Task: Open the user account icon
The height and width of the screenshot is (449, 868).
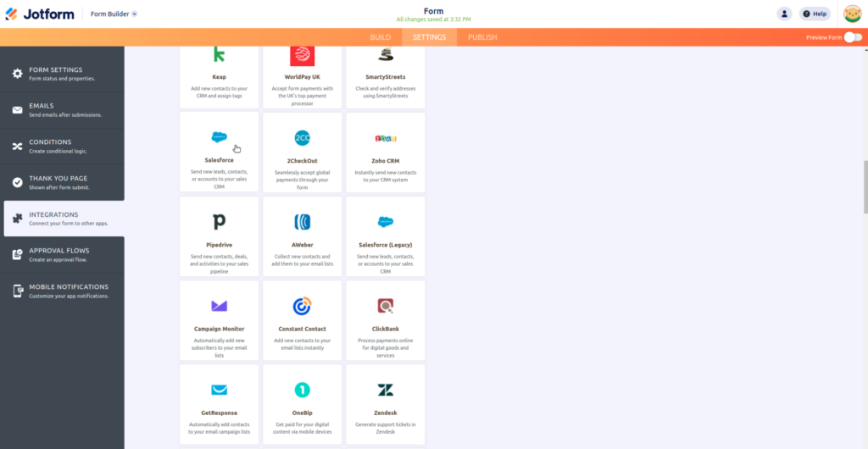Action: [784, 14]
